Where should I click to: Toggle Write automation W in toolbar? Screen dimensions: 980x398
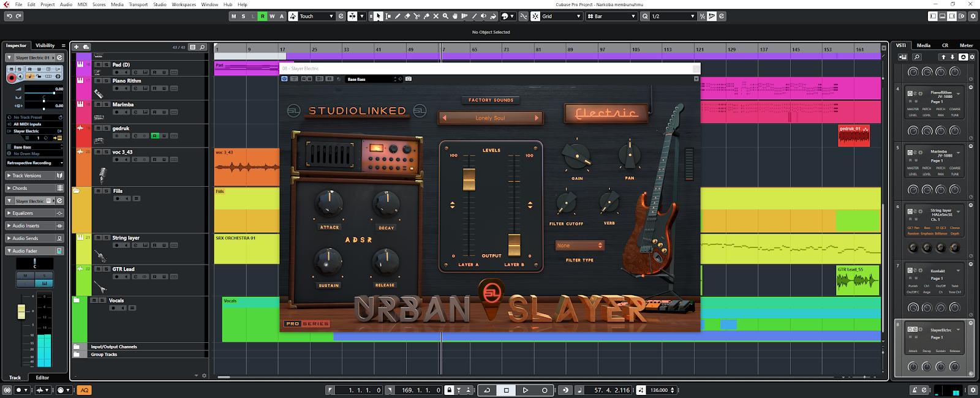click(x=272, y=17)
